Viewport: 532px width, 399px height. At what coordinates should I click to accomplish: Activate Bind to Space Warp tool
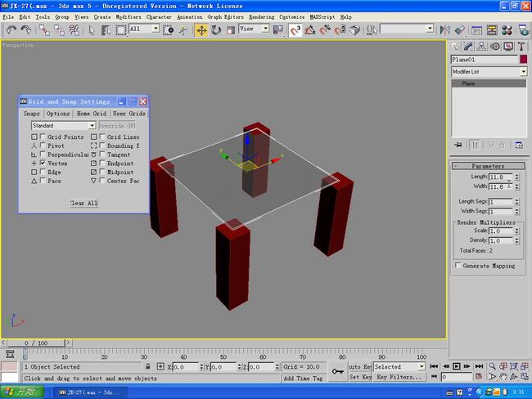74,30
